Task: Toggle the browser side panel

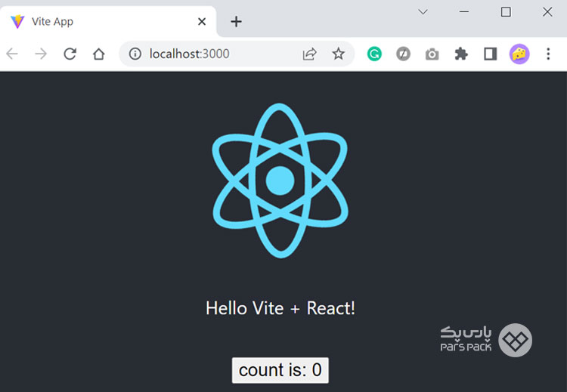Action: coord(491,54)
